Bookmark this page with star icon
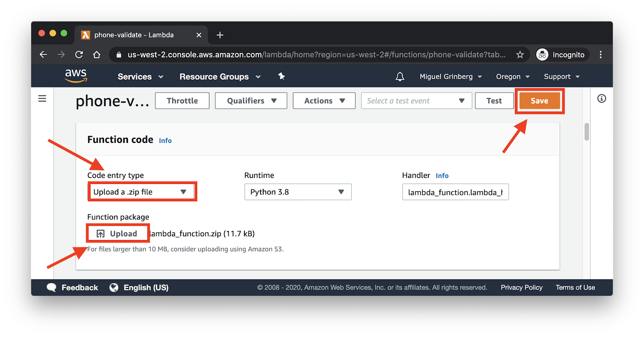 point(520,54)
